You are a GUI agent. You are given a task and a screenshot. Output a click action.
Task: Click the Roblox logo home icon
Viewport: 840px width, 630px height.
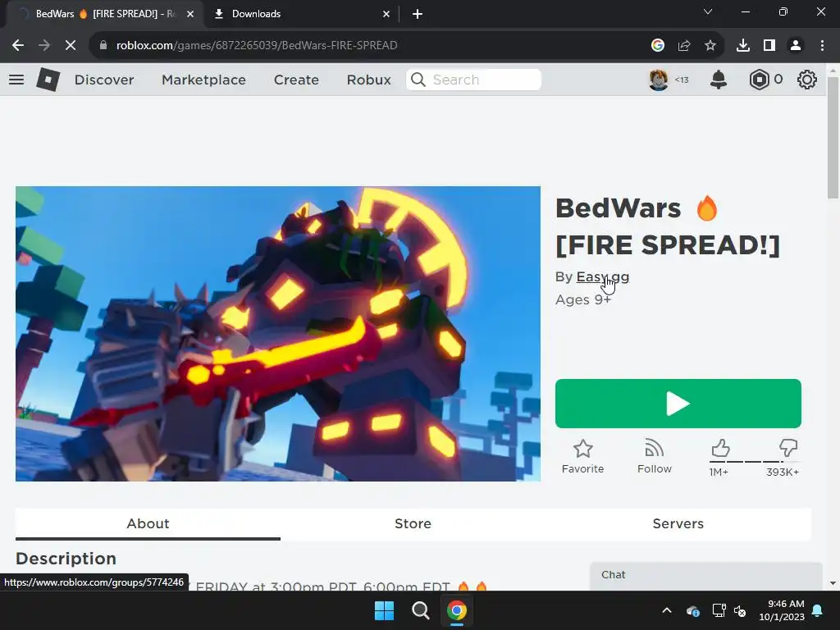click(x=48, y=80)
